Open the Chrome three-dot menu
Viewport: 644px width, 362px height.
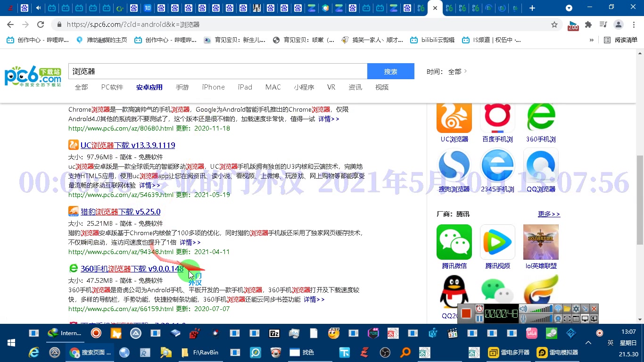(x=633, y=25)
